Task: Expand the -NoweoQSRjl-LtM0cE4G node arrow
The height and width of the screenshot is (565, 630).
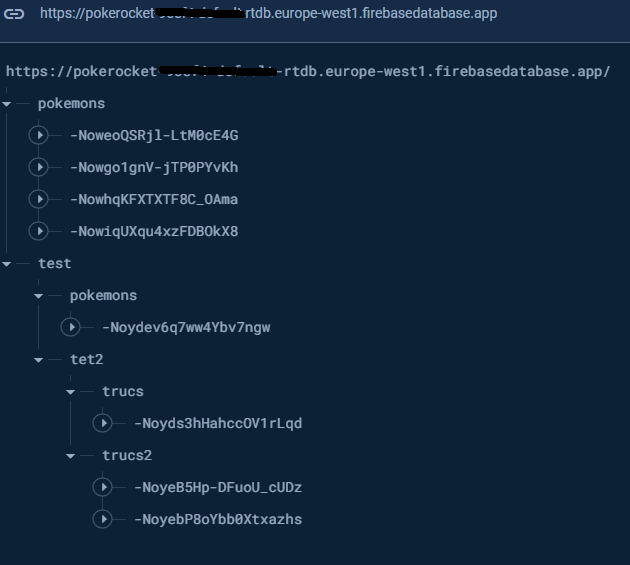Action: 39,135
